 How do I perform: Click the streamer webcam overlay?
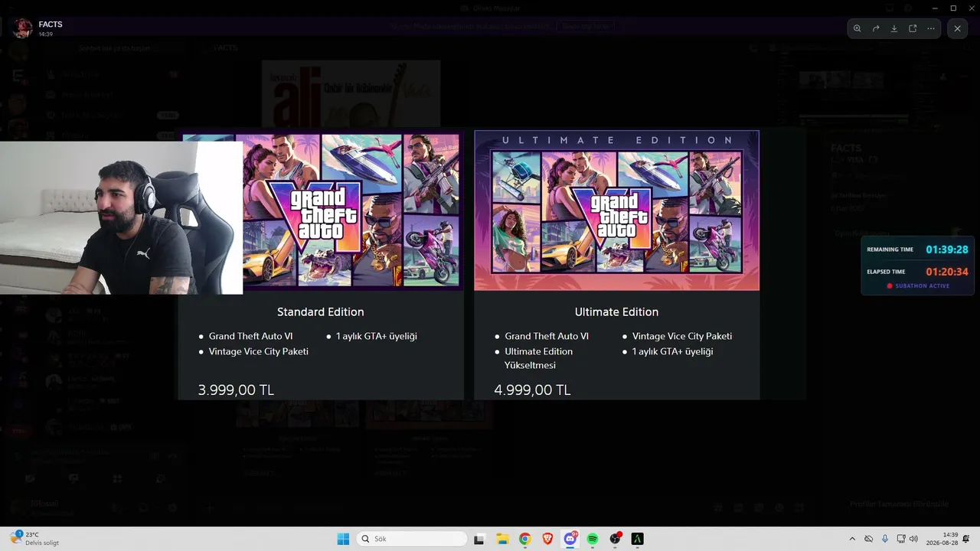click(121, 218)
